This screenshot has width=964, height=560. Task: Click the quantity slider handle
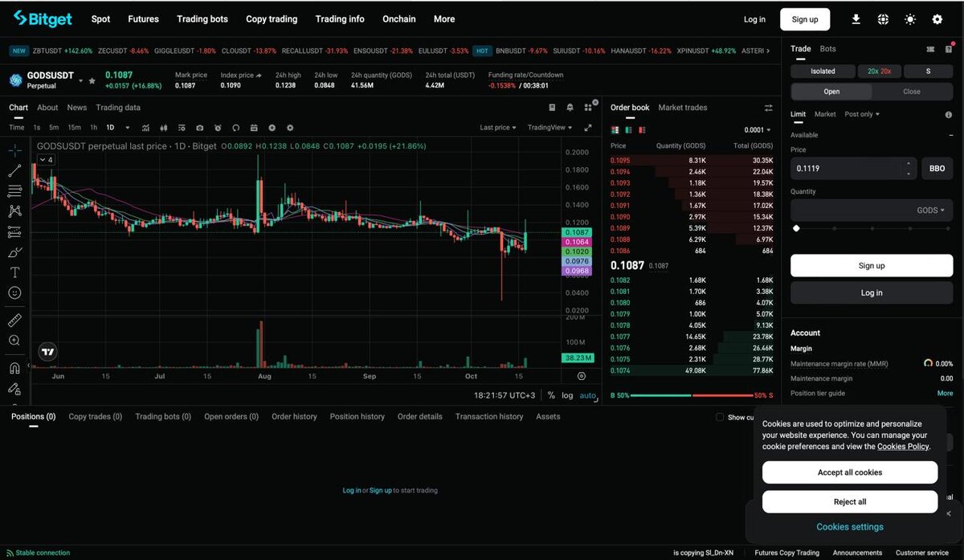(x=796, y=228)
